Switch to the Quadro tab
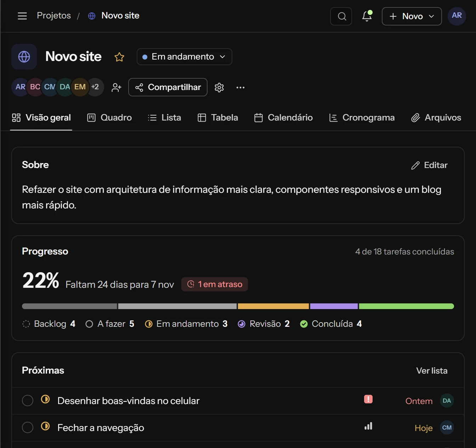Screen dimensions: 476x448 point(109,118)
